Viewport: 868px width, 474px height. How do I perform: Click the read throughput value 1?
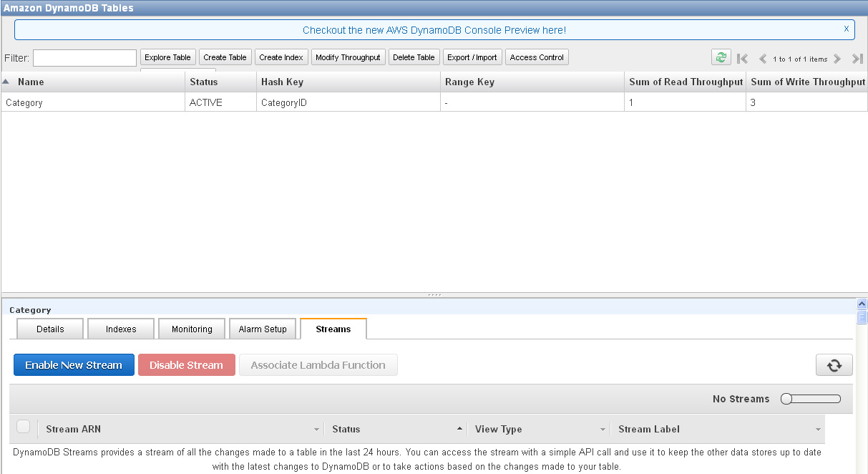click(x=631, y=103)
